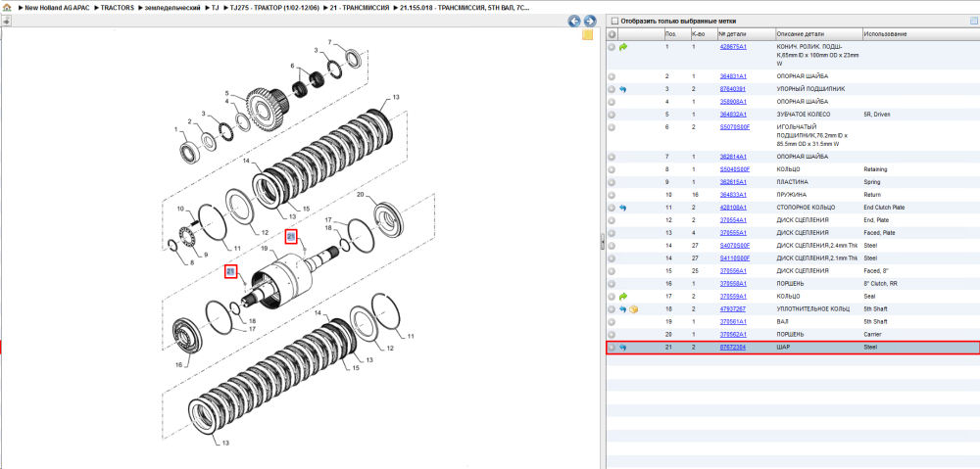This screenshot has width=980, height=469.
Task: Open New Holland AG APAC breadcrumb
Action: pos(58,8)
